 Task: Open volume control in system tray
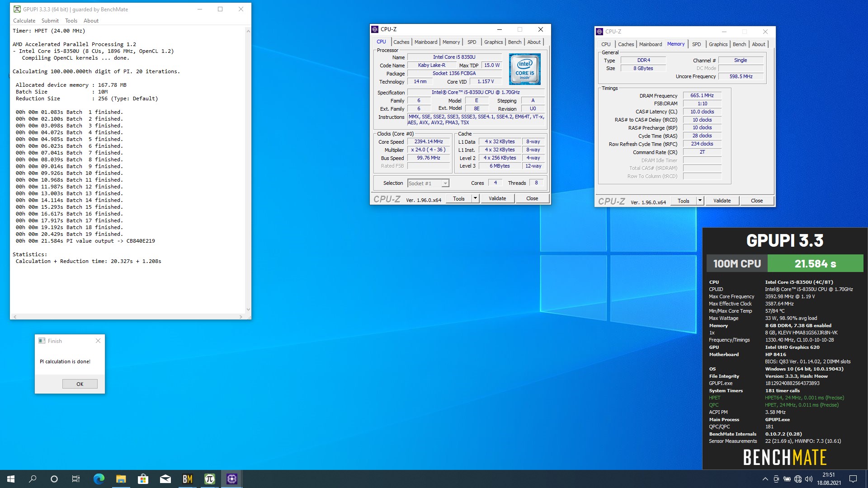(x=809, y=479)
